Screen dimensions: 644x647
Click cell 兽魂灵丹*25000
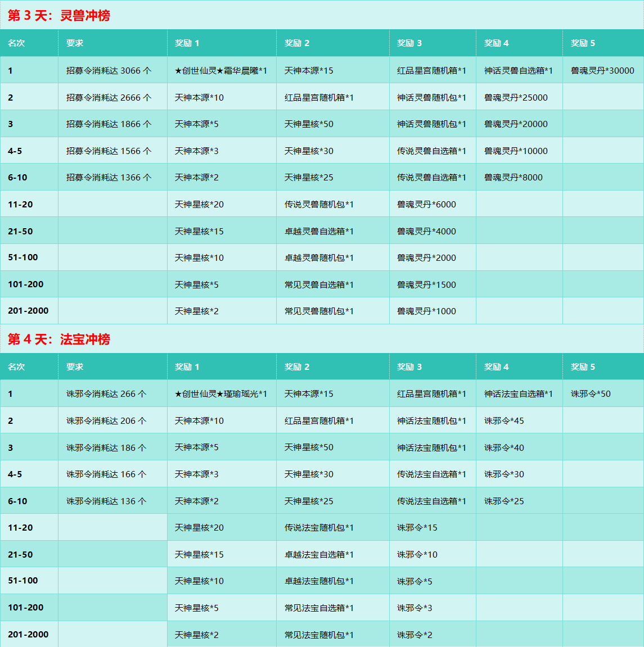(x=516, y=97)
